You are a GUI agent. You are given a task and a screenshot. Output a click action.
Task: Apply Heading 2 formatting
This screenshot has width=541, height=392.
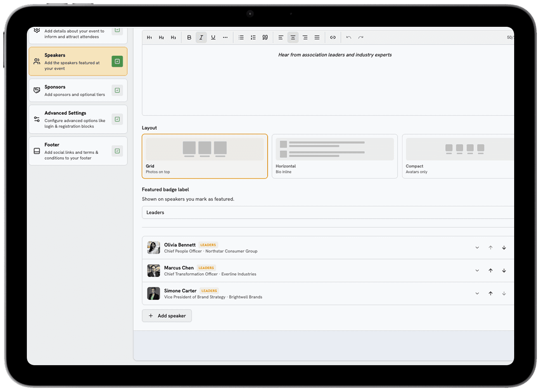click(x=161, y=38)
